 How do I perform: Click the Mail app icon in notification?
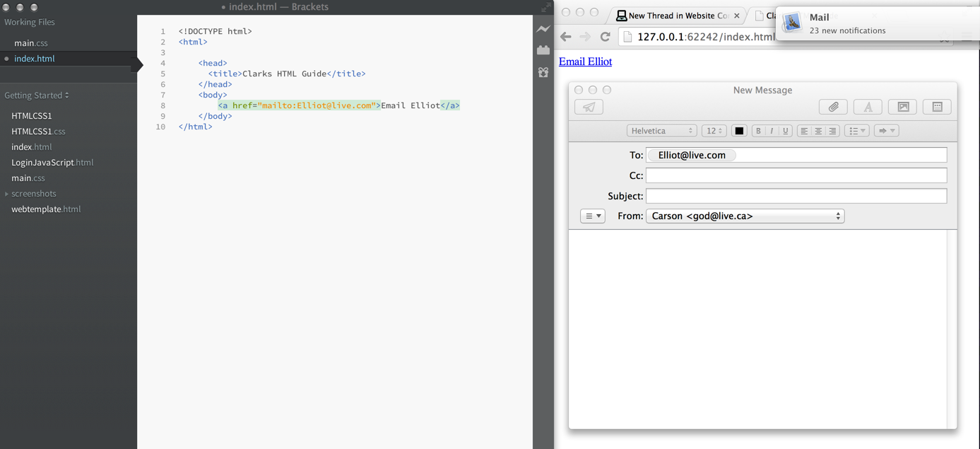tap(791, 23)
